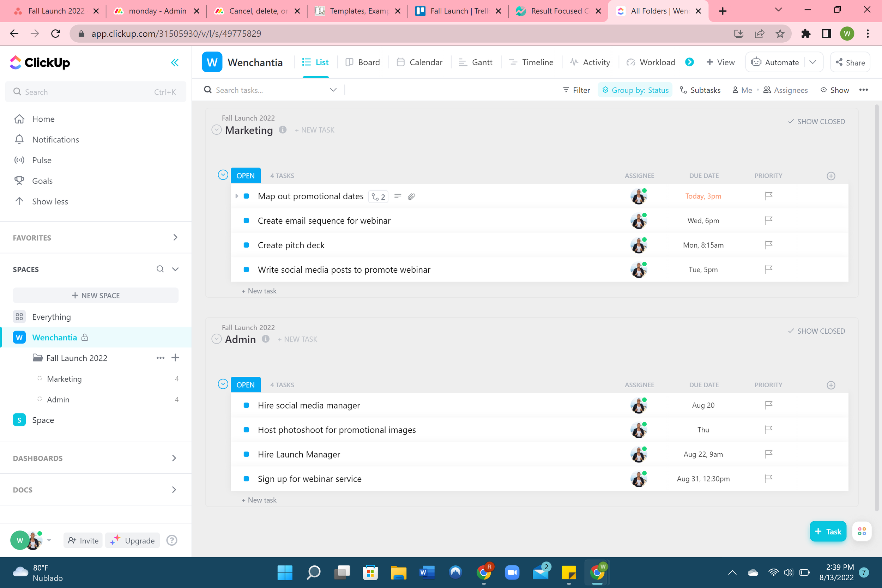
Task: Open the Filter options
Action: 576,90
